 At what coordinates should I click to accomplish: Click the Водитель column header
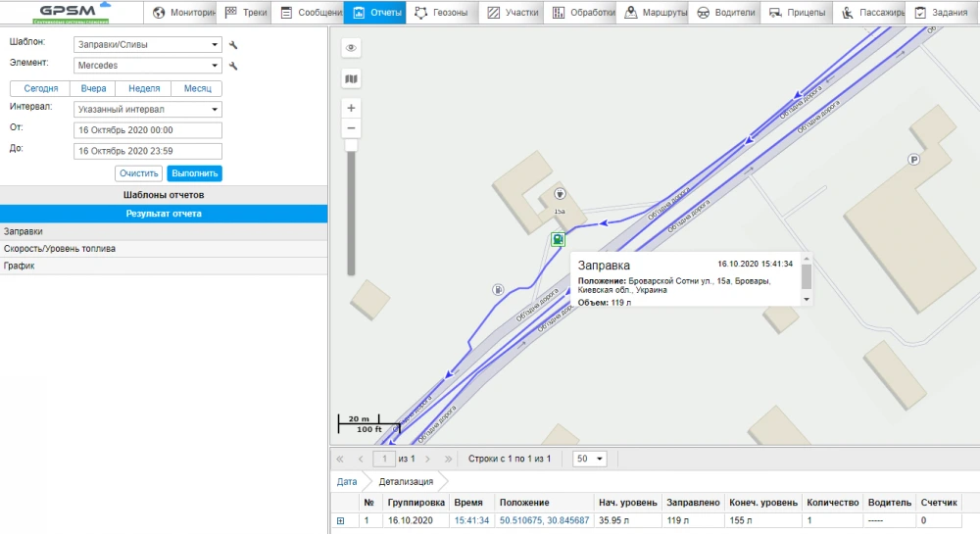click(x=890, y=503)
